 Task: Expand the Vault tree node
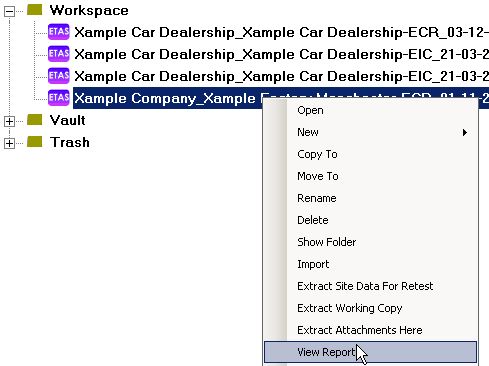pyautogui.click(x=9, y=121)
